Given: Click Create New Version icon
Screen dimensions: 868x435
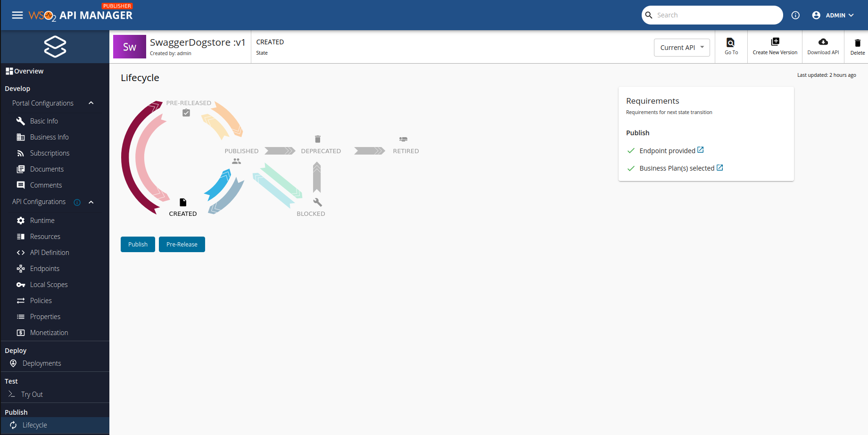Looking at the screenshot, I should point(775,41).
